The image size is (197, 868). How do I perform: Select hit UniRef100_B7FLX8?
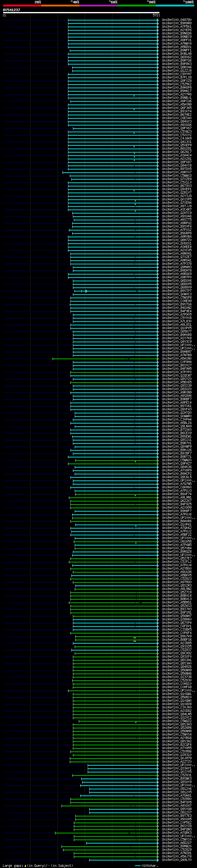pyautogui.click(x=177, y=78)
